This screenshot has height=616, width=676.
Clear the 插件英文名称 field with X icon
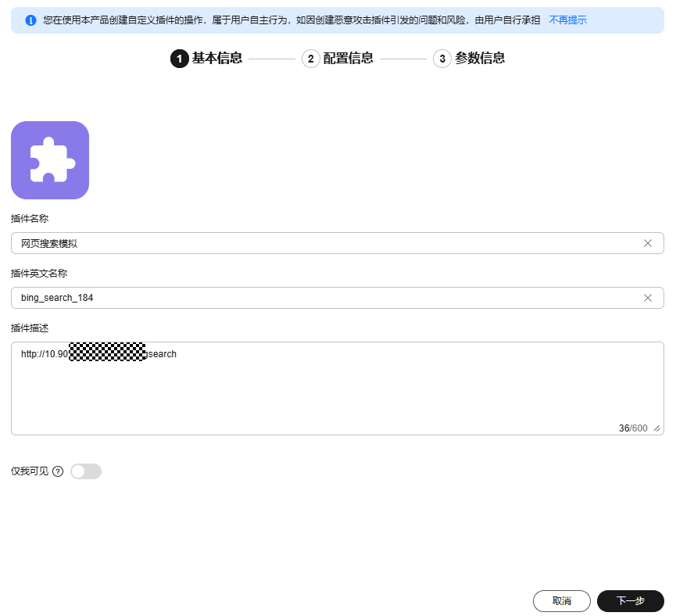point(648,298)
